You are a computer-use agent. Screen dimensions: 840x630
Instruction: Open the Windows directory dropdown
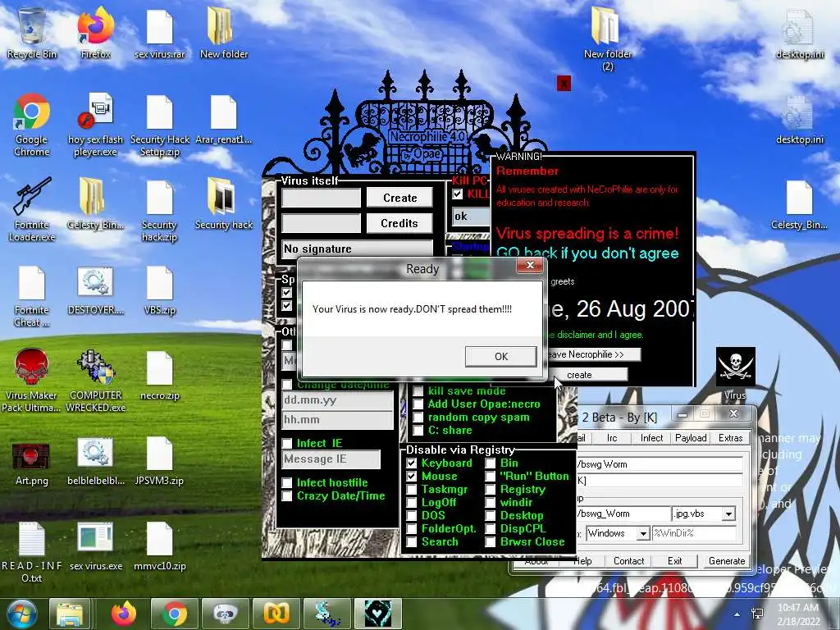pyautogui.click(x=643, y=533)
